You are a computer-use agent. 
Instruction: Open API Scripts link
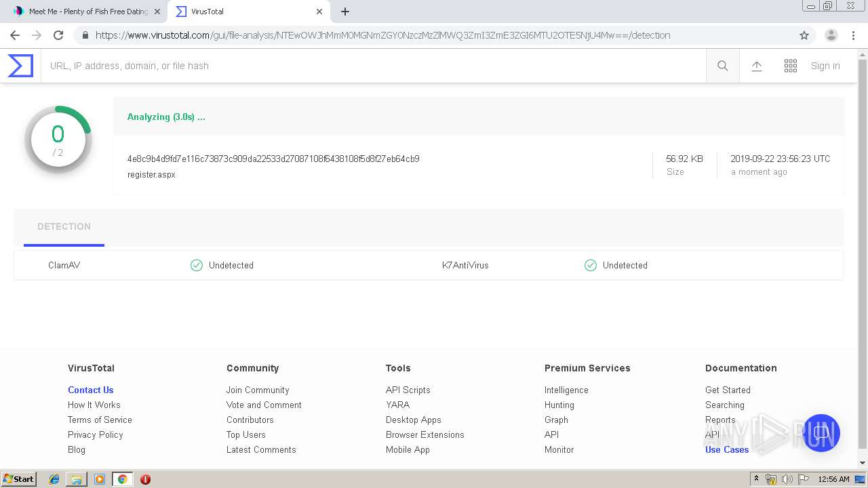(408, 390)
